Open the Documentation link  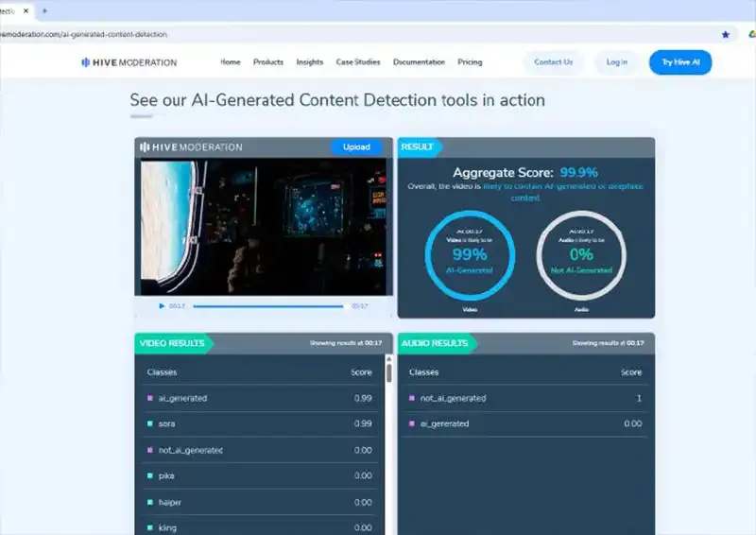point(419,62)
